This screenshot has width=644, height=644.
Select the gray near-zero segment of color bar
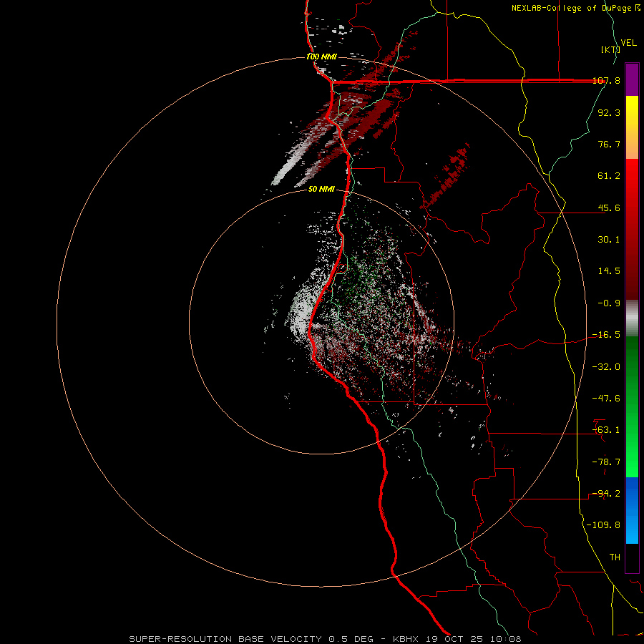pyautogui.click(x=632, y=318)
